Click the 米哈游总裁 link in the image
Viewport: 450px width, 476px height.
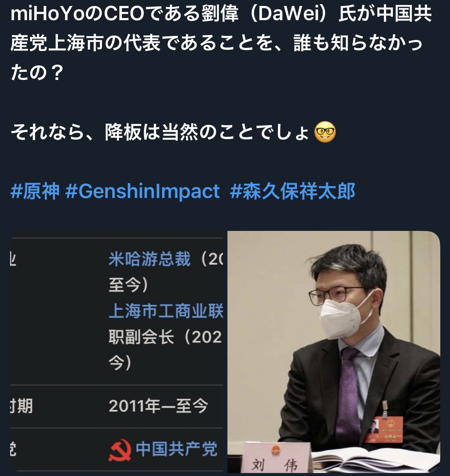pyautogui.click(x=149, y=259)
